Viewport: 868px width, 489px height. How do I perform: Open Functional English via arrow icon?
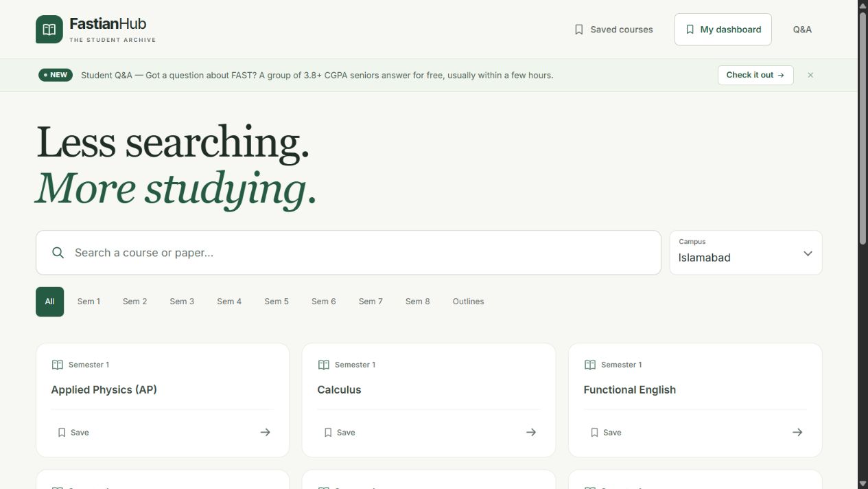point(797,432)
